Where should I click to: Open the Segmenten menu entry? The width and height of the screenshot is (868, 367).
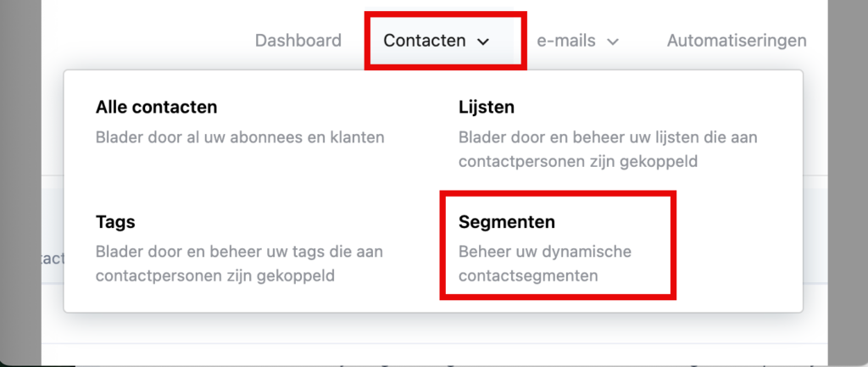tap(507, 222)
